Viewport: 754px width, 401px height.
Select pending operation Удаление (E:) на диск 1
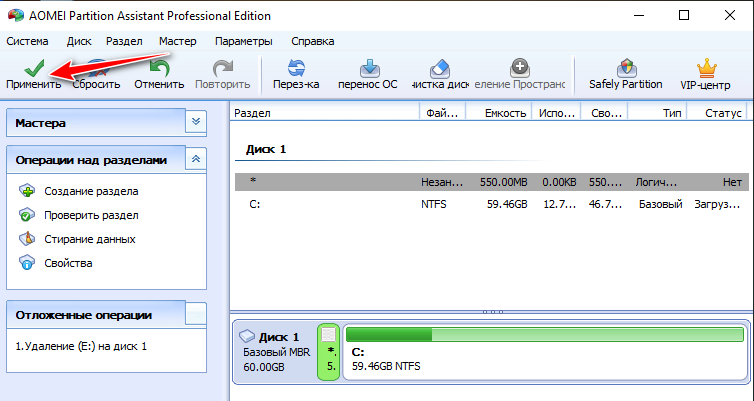coord(81,346)
